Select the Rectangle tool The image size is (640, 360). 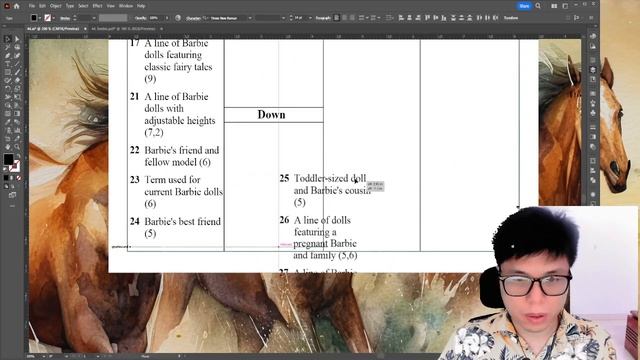tap(7, 72)
